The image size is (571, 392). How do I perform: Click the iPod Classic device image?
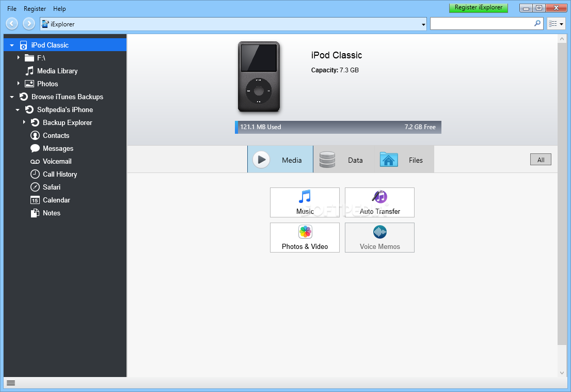click(259, 76)
